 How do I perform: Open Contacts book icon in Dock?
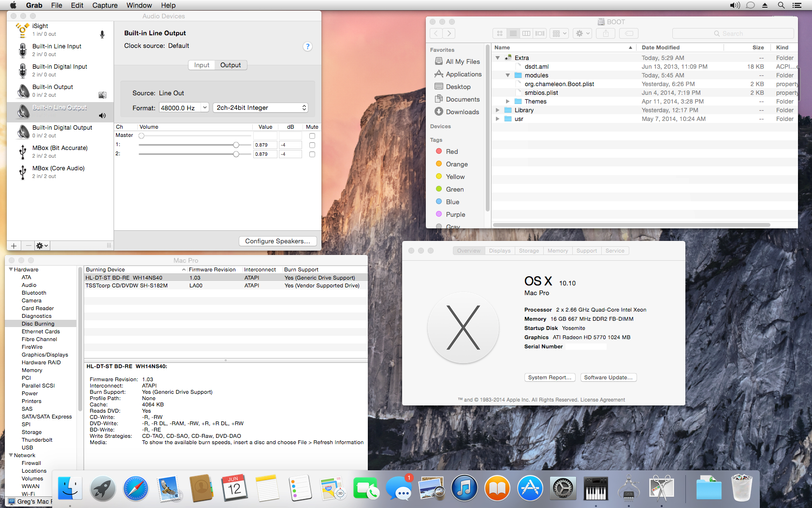tap(201, 488)
